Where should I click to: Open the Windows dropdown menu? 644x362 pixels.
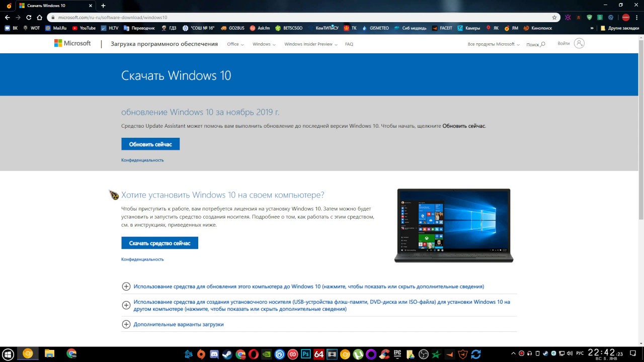tap(264, 44)
